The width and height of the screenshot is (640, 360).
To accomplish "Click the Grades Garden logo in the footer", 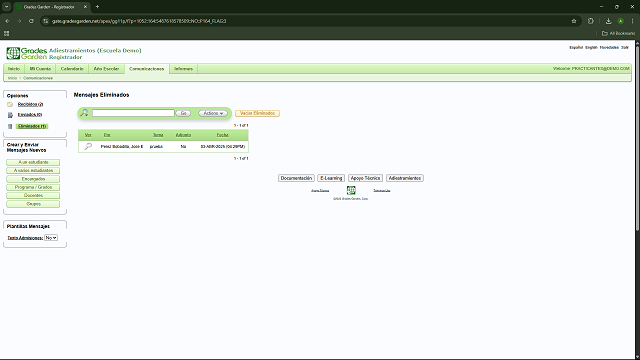I will [351, 190].
